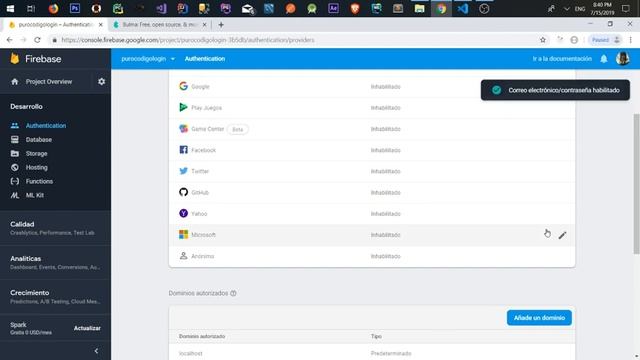Screen dimensions: 640x360
Task: Open the Windows Start menu
Action: [x=10, y=8]
